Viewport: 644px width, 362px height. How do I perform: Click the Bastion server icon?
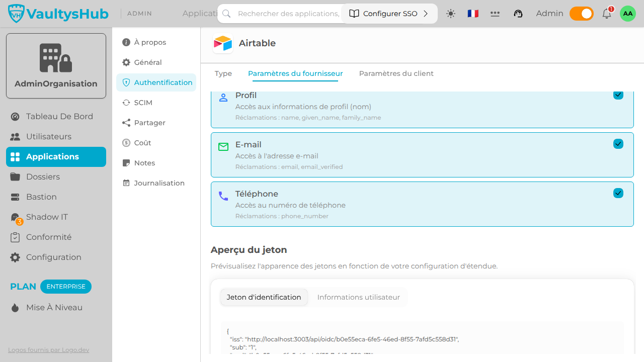click(x=15, y=197)
